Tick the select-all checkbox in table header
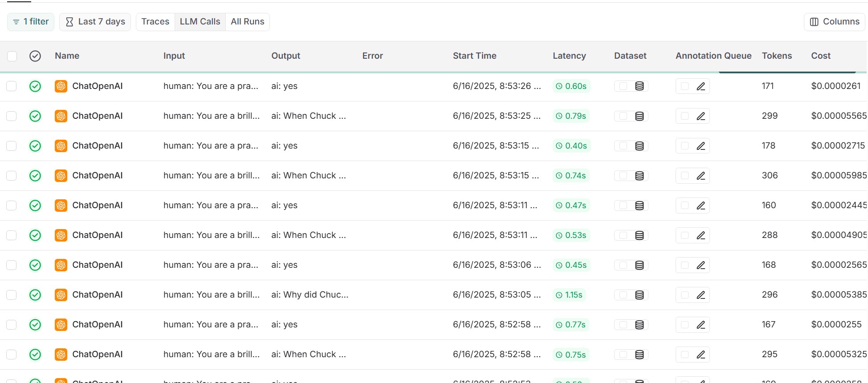Viewport: 868px width, 383px height. [12, 56]
